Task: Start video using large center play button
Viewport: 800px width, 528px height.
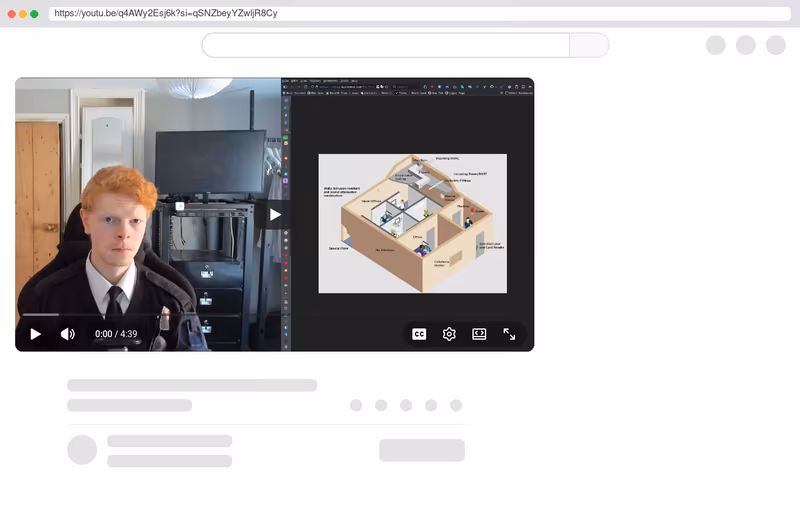Action: coord(275,215)
